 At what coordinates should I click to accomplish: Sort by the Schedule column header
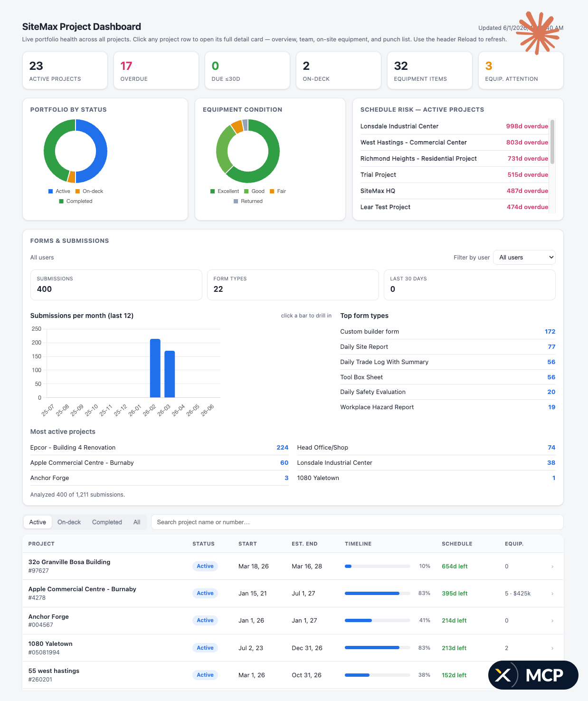click(457, 544)
